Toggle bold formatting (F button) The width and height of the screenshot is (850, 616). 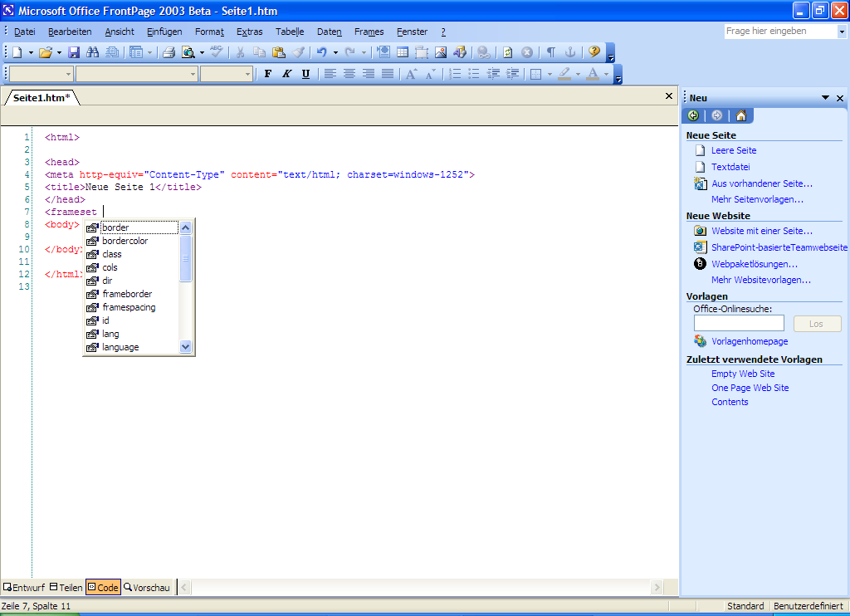[267, 74]
